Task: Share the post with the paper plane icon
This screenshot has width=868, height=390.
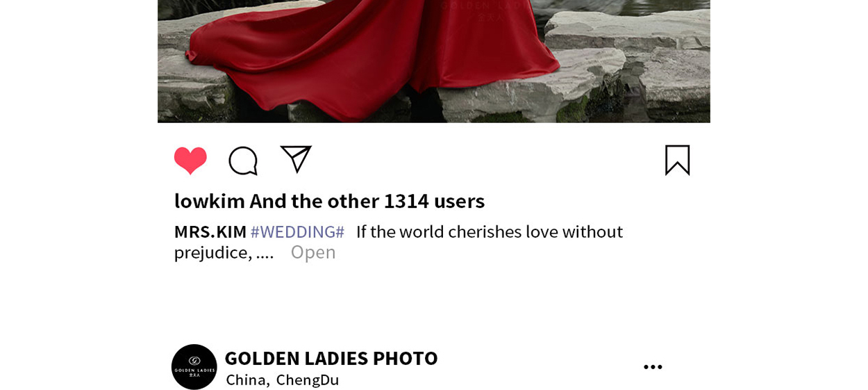Action: click(x=296, y=159)
